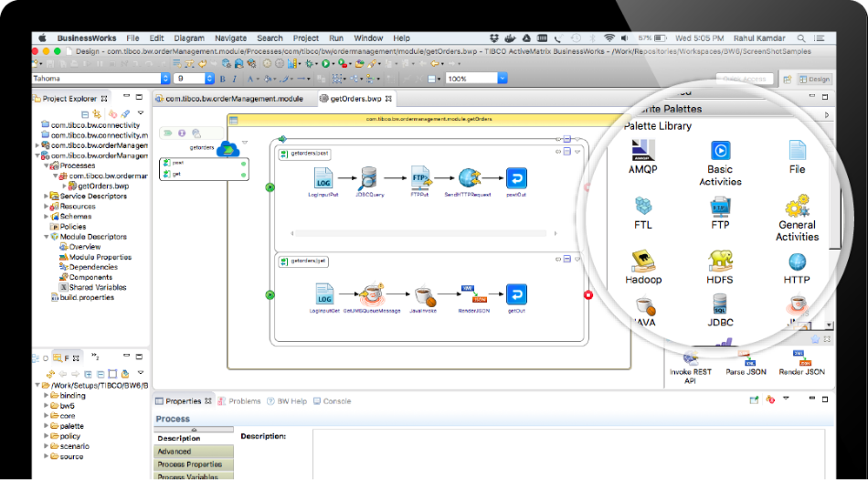Click the getorders cloud service icon
The height and width of the screenshot is (480, 868).
click(x=228, y=148)
